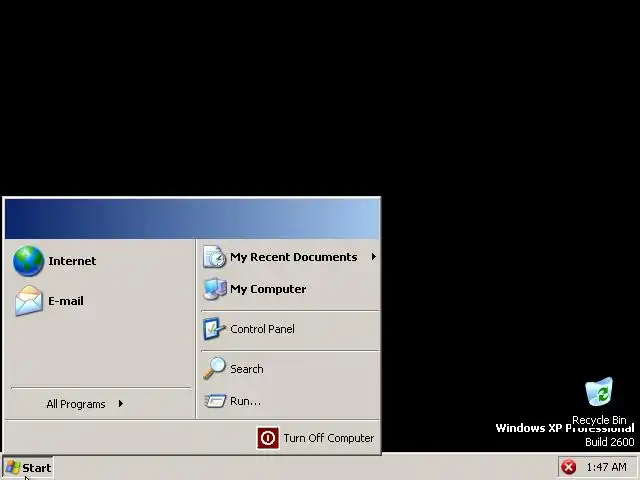The width and height of the screenshot is (640, 480).
Task: Click the red X tray icon
Action: point(569,467)
